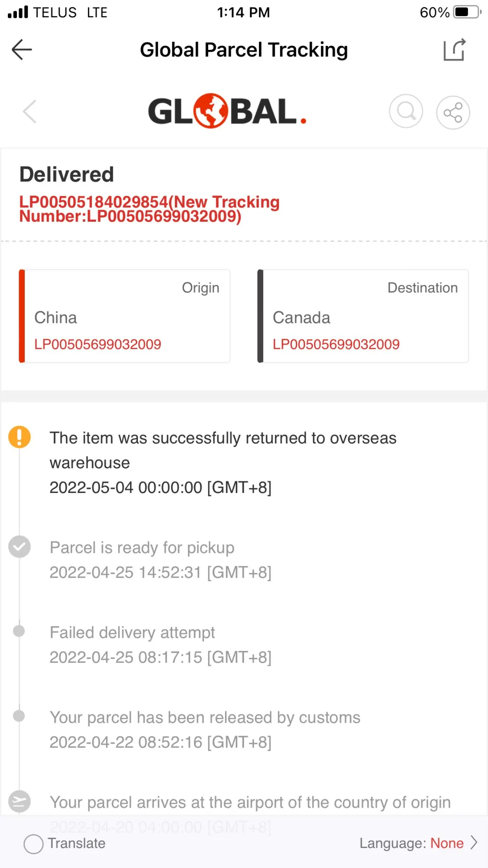Tap the GLOBAL logo
This screenshot has height=868, width=488.
click(x=227, y=111)
